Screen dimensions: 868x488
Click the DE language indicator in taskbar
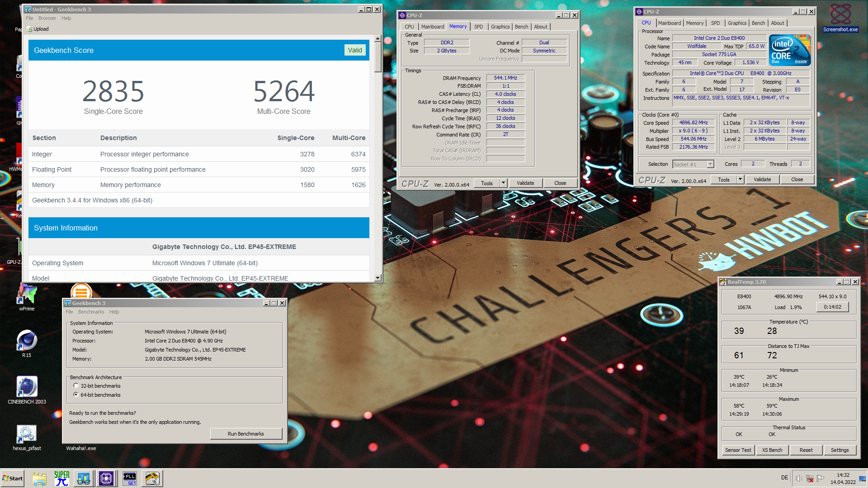click(784, 478)
